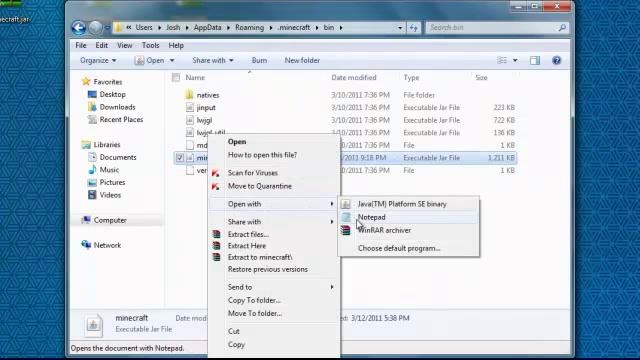Choose Java(TM) Platform SE binary
This screenshot has height=360, width=640.
point(409,204)
